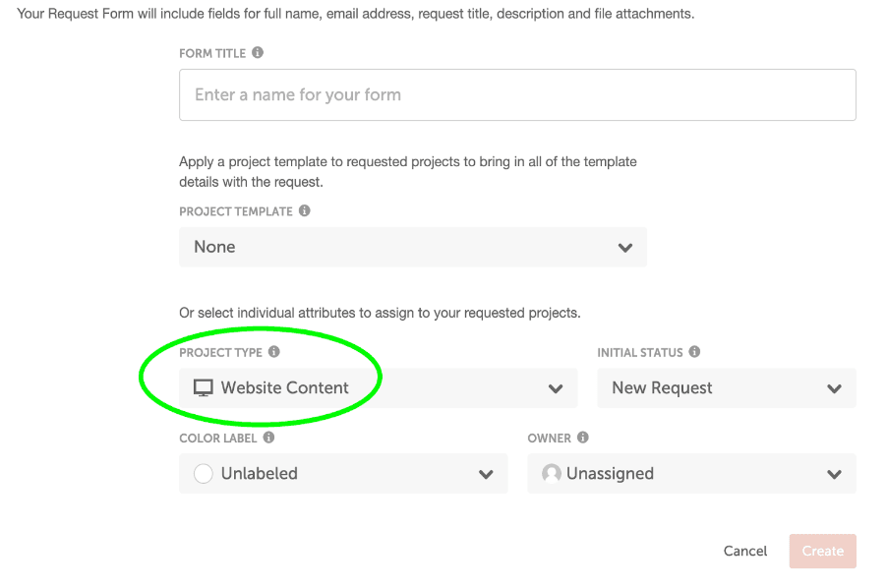
Task: Click the monitor icon beside Website Content
Action: coord(204,387)
